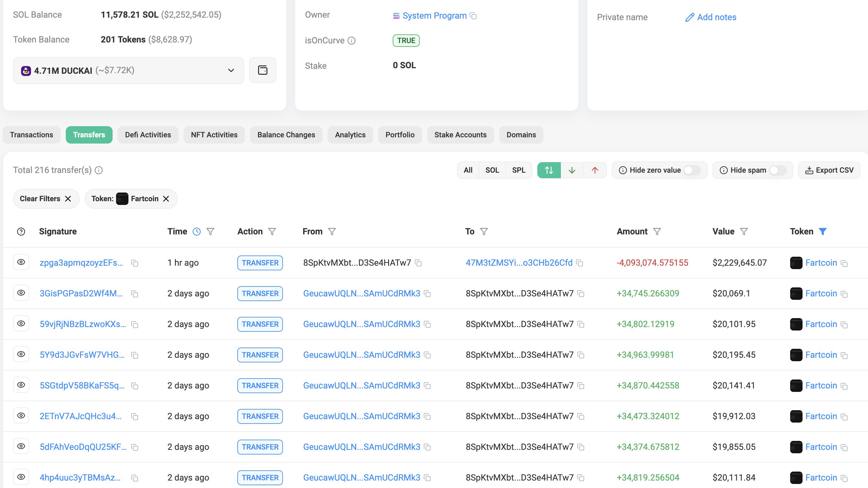This screenshot has width=868, height=488.
Task: Open the NFT Activities tab
Action: [214, 135]
